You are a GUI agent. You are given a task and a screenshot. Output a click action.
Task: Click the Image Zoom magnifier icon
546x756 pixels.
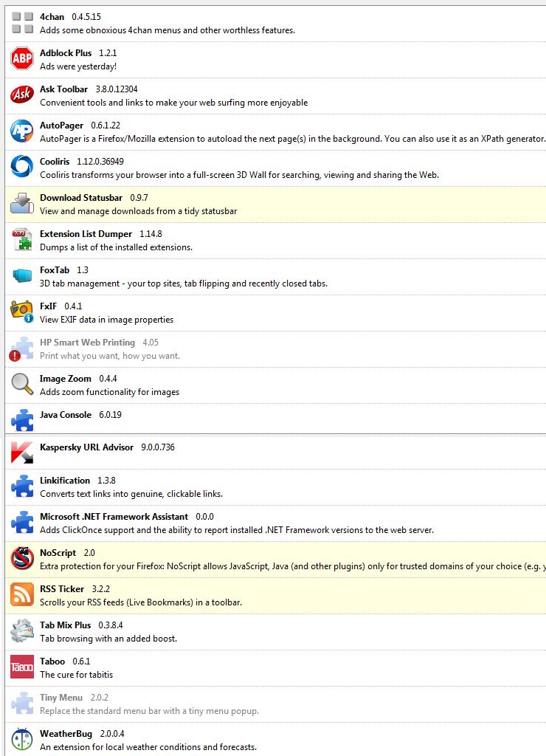pos(22,384)
